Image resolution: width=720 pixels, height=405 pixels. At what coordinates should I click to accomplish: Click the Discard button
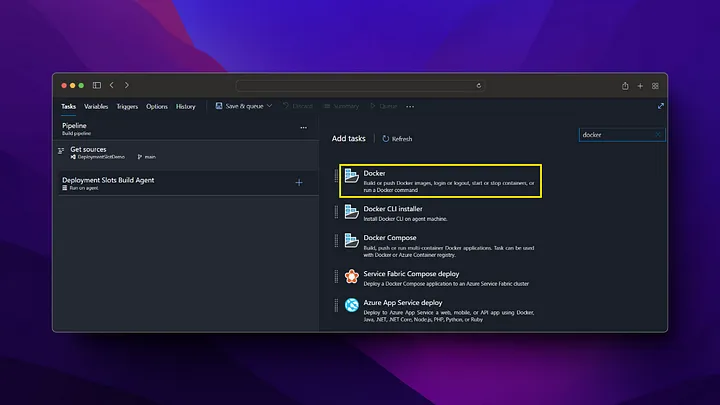[x=298, y=106]
